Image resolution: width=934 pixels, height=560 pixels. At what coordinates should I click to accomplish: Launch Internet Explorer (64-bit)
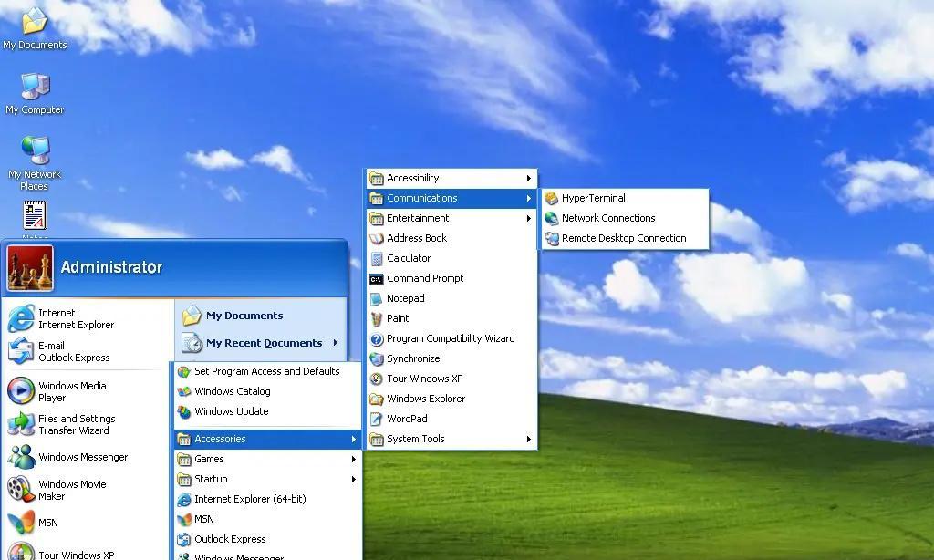pyautogui.click(x=267, y=499)
